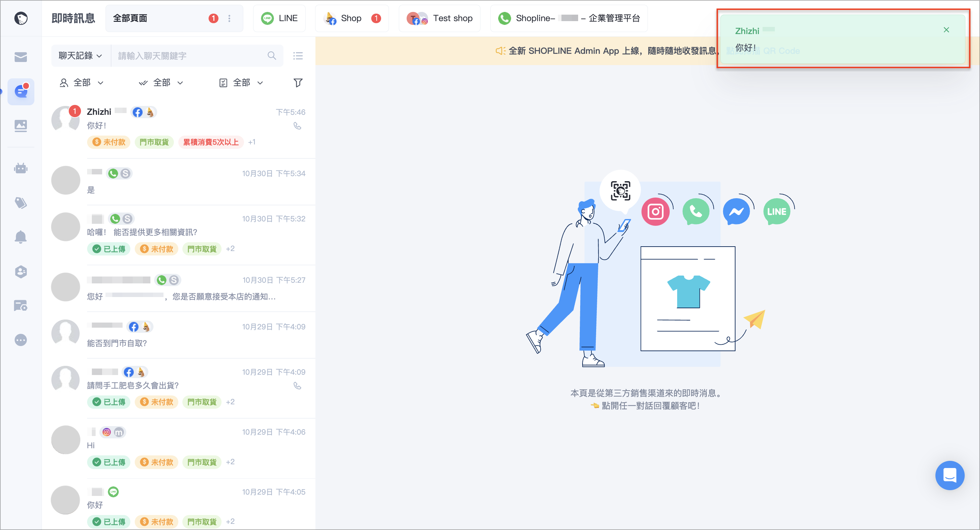Viewport: 980px width, 530px height.
Task: Expand the assignee 全部 filter dropdown
Action: 81,83
